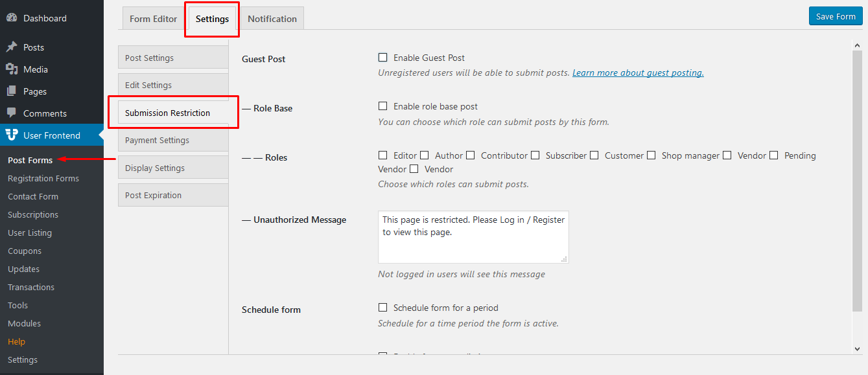Open Registration Forms menu item
The height and width of the screenshot is (375, 868).
click(43, 178)
